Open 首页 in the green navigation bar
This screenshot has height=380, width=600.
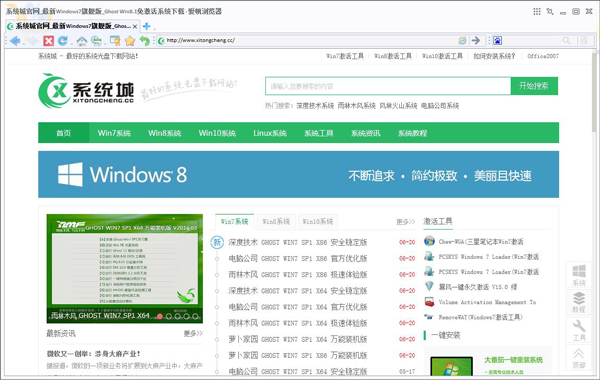(x=64, y=133)
